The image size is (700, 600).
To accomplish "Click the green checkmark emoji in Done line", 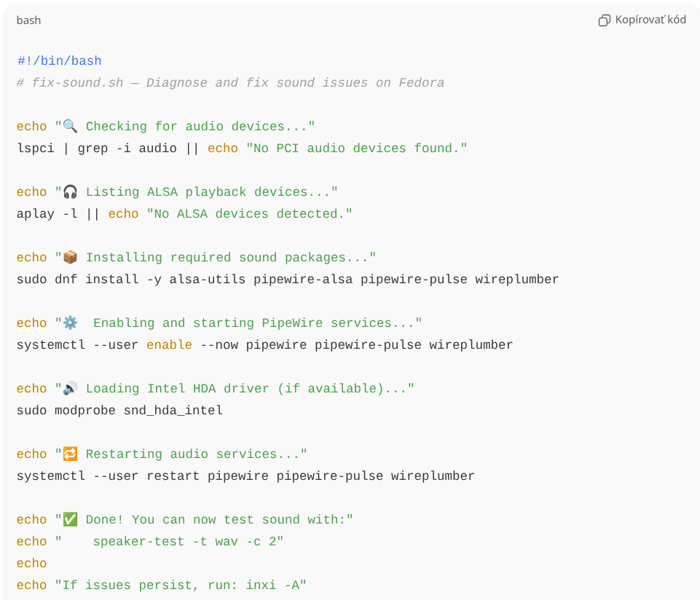I will coord(69,518).
